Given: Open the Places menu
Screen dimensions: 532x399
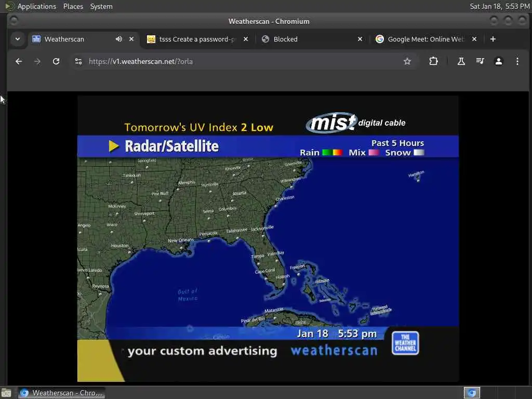Looking at the screenshot, I should pos(73,6).
